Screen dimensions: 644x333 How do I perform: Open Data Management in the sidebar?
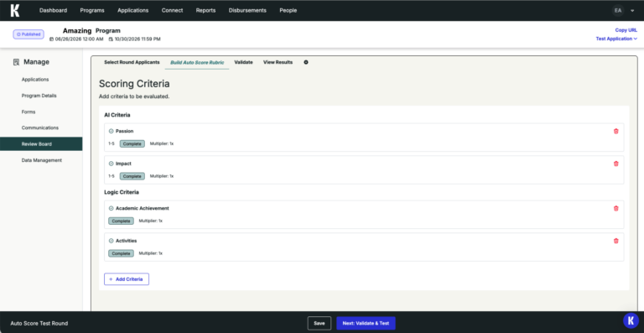[x=41, y=160]
